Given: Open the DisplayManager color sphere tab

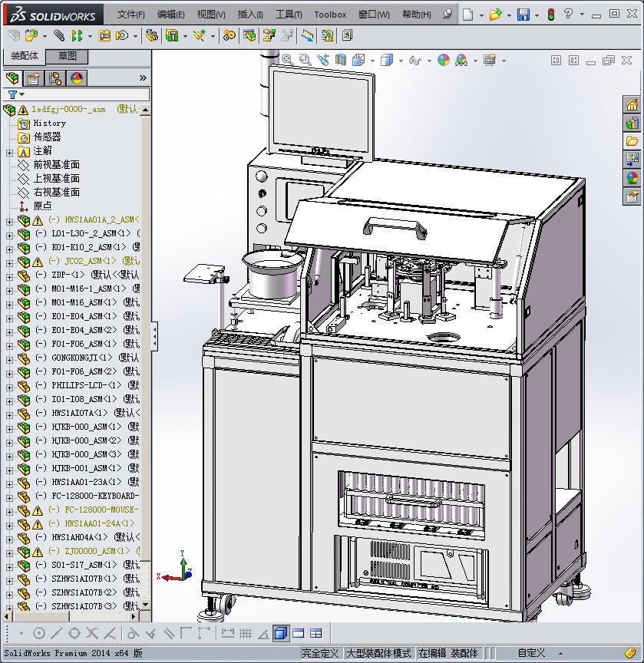Looking at the screenshot, I should point(77,78).
